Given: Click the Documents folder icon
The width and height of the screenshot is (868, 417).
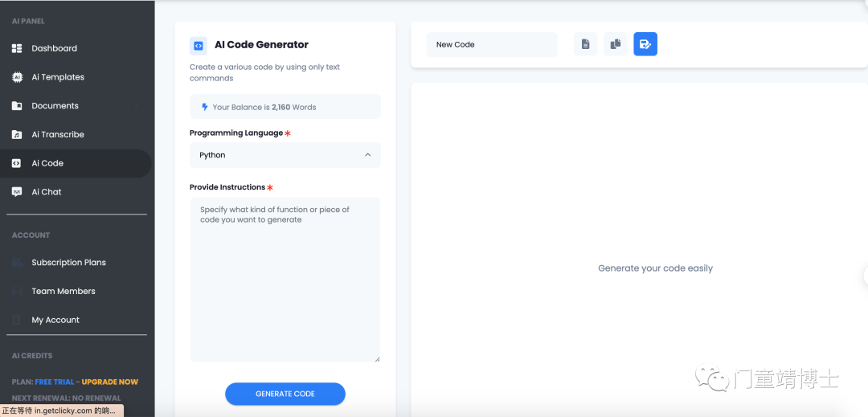Looking at the screenshot, I should [17, 106].
